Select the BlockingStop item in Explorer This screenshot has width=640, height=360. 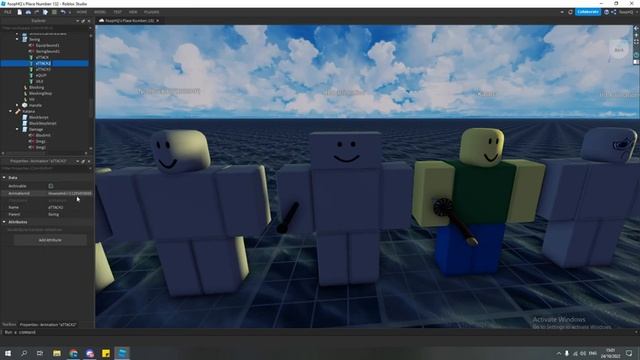point(40,93)
